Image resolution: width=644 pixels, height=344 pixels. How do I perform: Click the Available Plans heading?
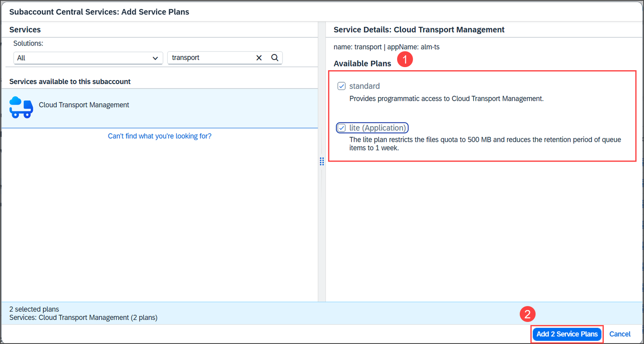coord(362,64)
